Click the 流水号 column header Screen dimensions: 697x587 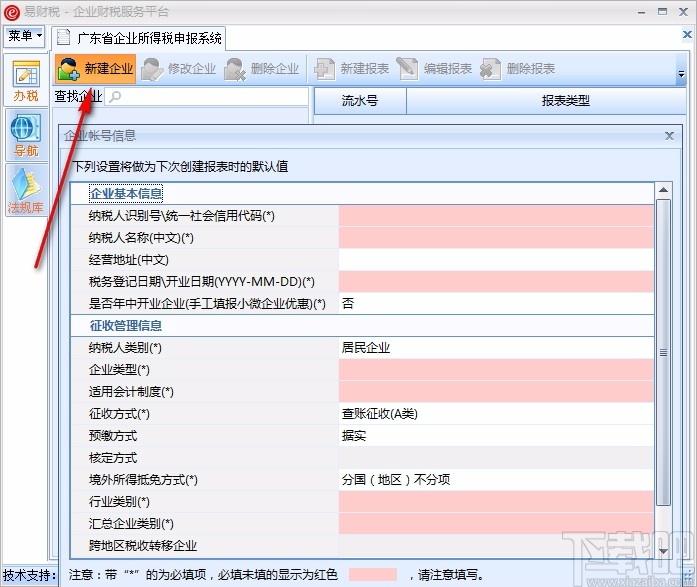point(360,101)
